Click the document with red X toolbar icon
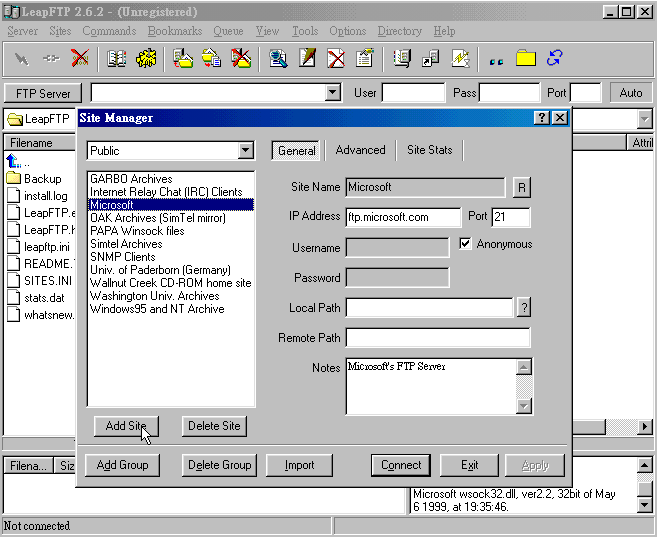Viewport: 657px width, 537px height. point(336,58)
